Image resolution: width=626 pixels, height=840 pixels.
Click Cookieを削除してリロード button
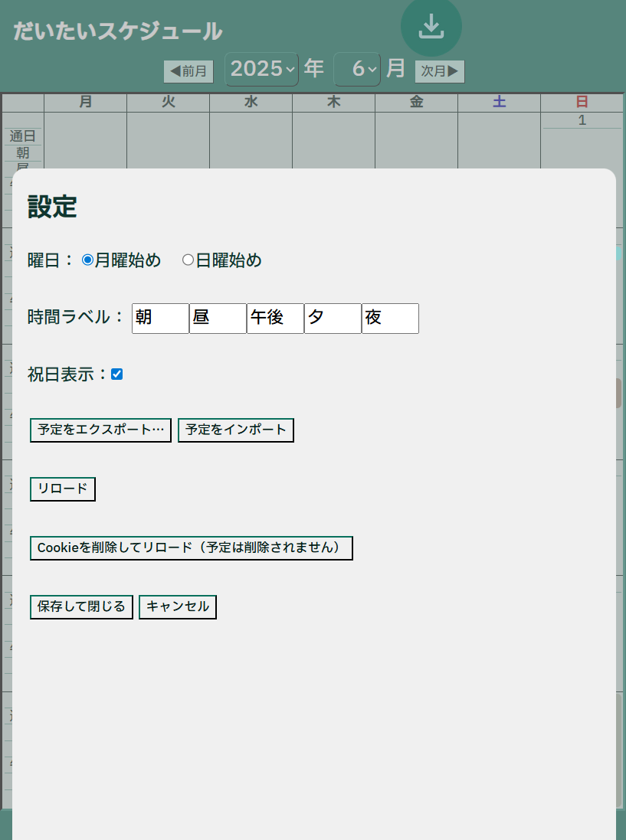click(191, 548)
